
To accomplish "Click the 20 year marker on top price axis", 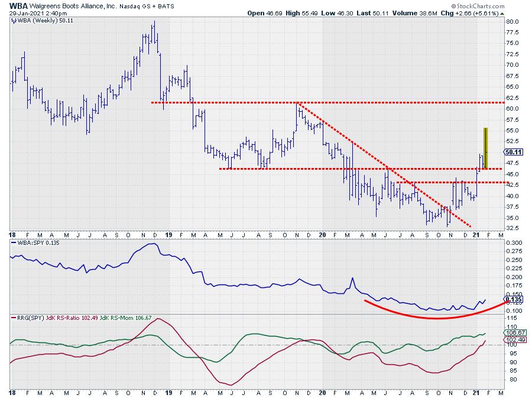I will (x=323, y=234).
